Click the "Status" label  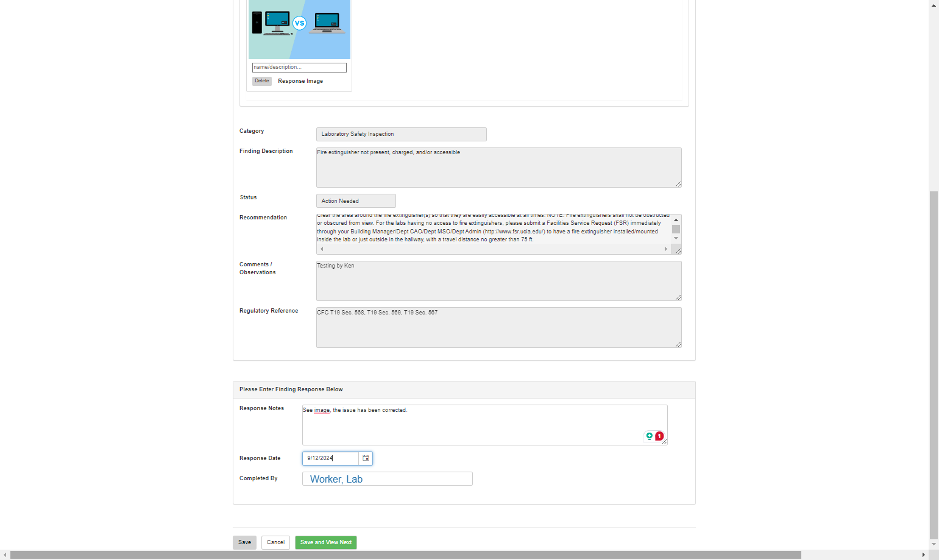248,197
